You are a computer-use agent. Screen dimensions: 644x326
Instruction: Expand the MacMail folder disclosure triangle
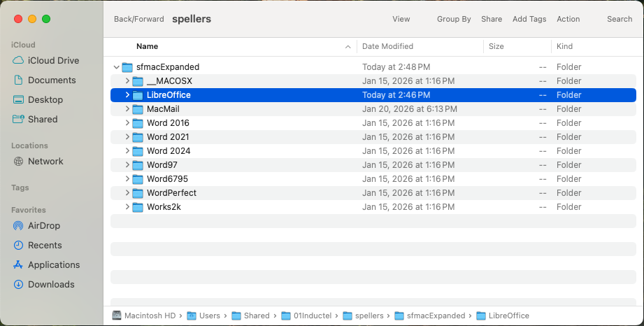[127, 109]
